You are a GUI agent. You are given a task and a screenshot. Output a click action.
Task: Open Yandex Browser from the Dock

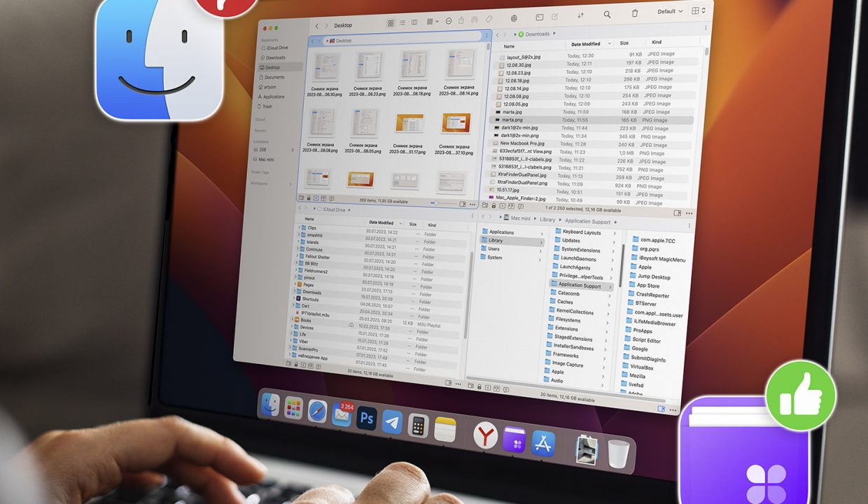pos(485,435)
